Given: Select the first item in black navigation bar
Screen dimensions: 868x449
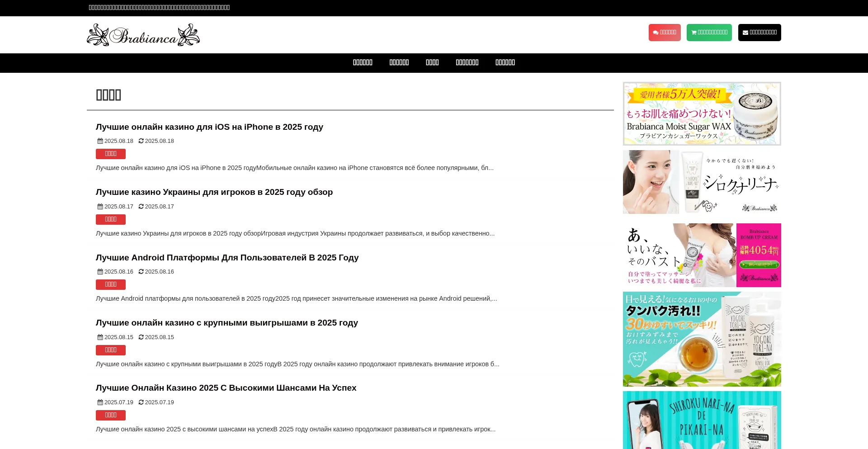Looking at the screenshot, I should [363, 63].
